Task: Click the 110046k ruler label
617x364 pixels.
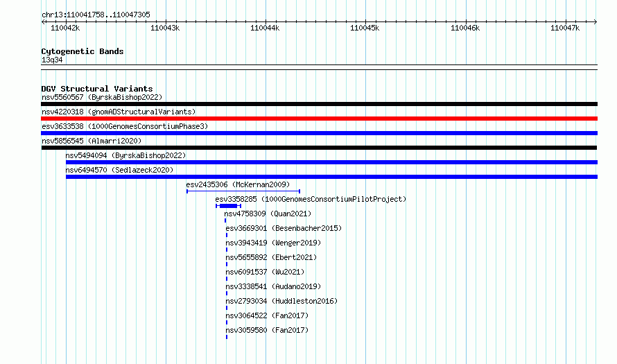Action: 465,28
